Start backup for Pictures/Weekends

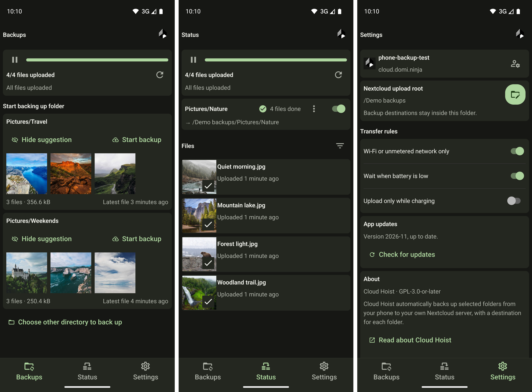click(x=137, y=239)
